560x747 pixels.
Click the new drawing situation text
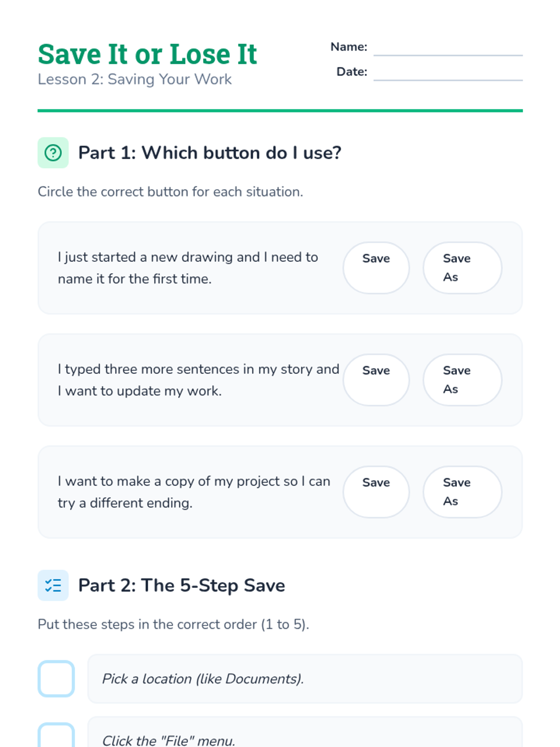pyautogui.click(x=188, y=268)
